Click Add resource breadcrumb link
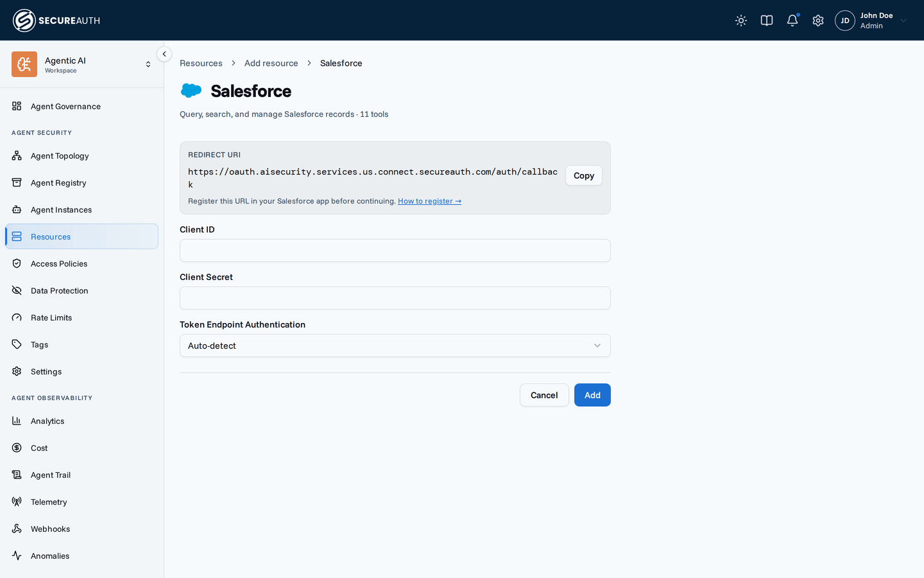 pyautogui.click(x=271, y=63)
